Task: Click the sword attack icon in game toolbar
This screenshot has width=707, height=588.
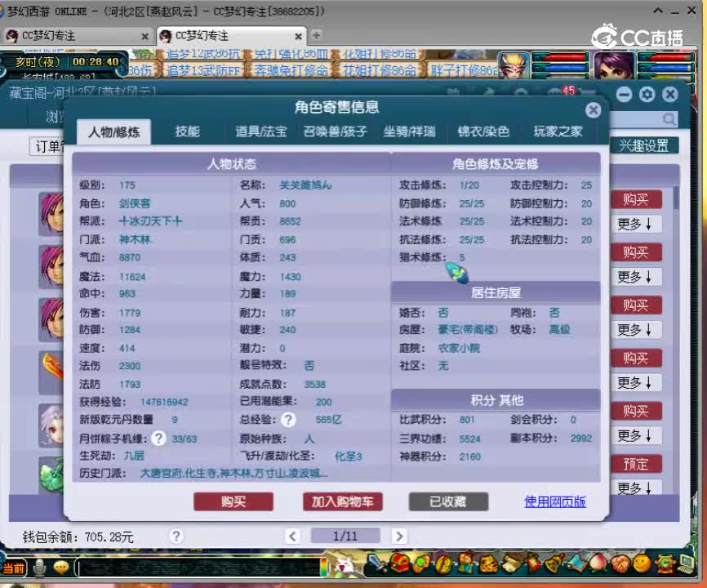Action: 376,563
